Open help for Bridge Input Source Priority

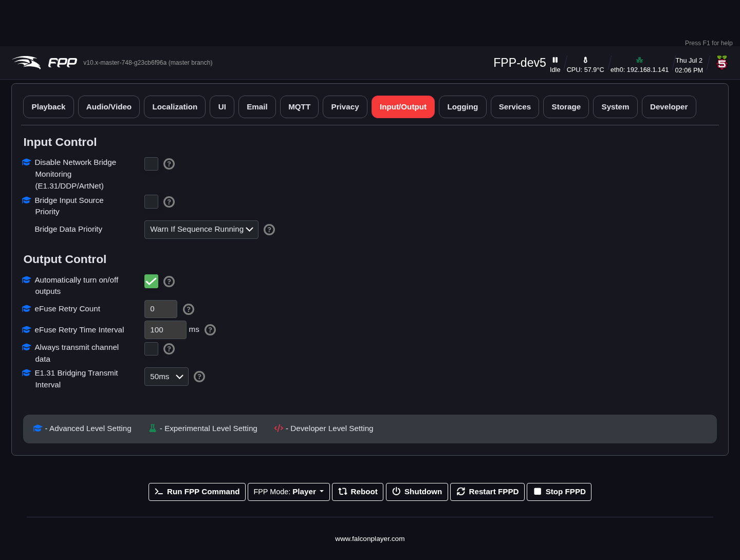pos(169,202)
